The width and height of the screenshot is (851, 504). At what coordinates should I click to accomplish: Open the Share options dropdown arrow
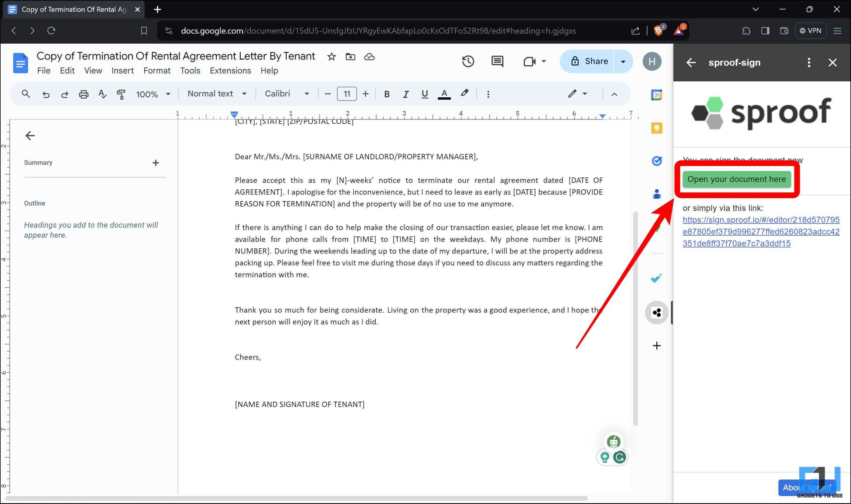pos(623,61)
